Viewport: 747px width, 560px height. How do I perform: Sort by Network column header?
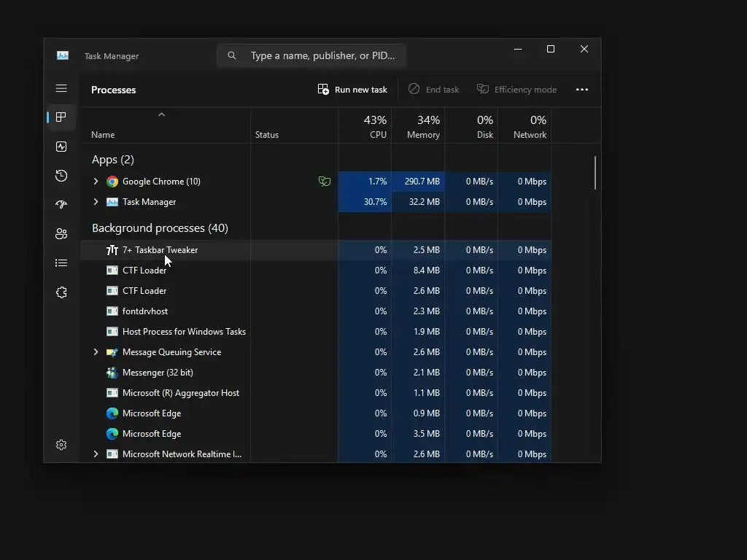pyautogui.click(x=525, y=127)
